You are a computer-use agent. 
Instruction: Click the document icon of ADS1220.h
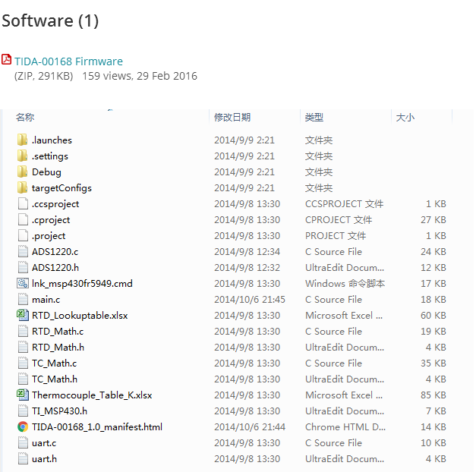(x=23, y=267)
